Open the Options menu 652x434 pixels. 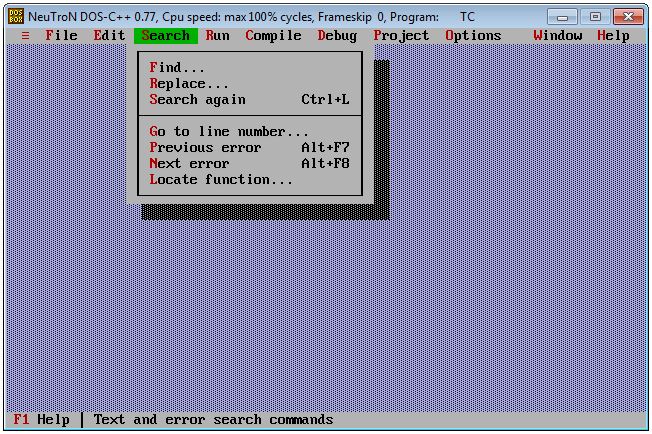pos(473,36)
